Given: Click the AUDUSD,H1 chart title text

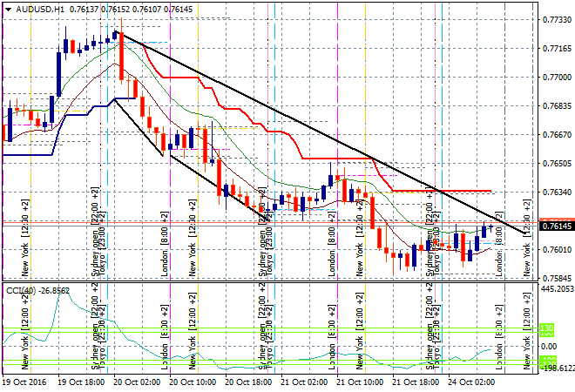Looking at the screenshot, I should 40,10.
